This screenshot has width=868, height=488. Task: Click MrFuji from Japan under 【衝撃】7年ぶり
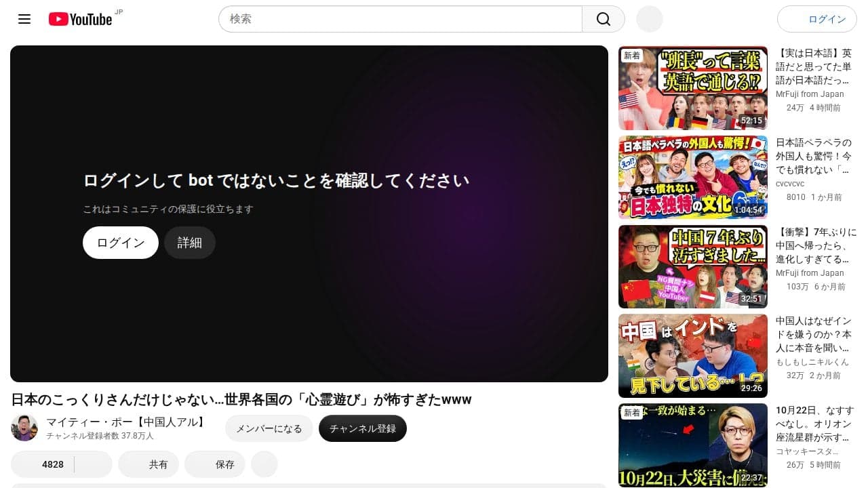coord(810,273)
